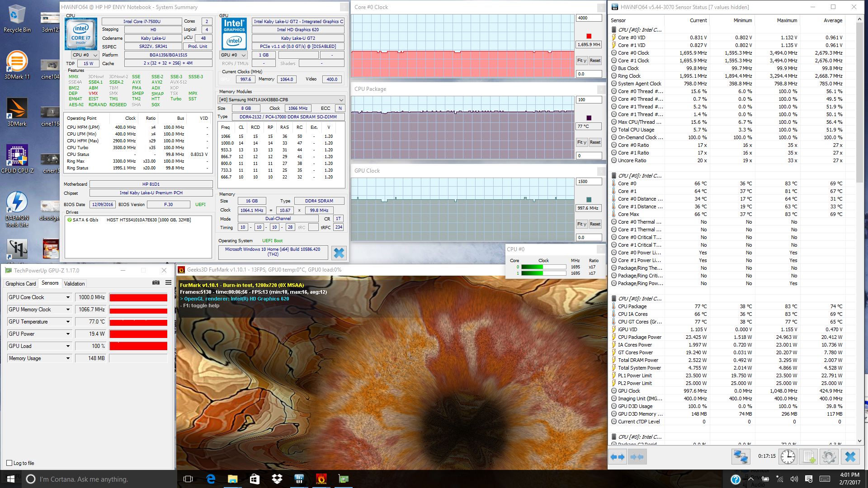Open File Explorer from the taskbar
The height and width of the screenshot is (488, 868).
pyautogui.click(x=232, y=479)
